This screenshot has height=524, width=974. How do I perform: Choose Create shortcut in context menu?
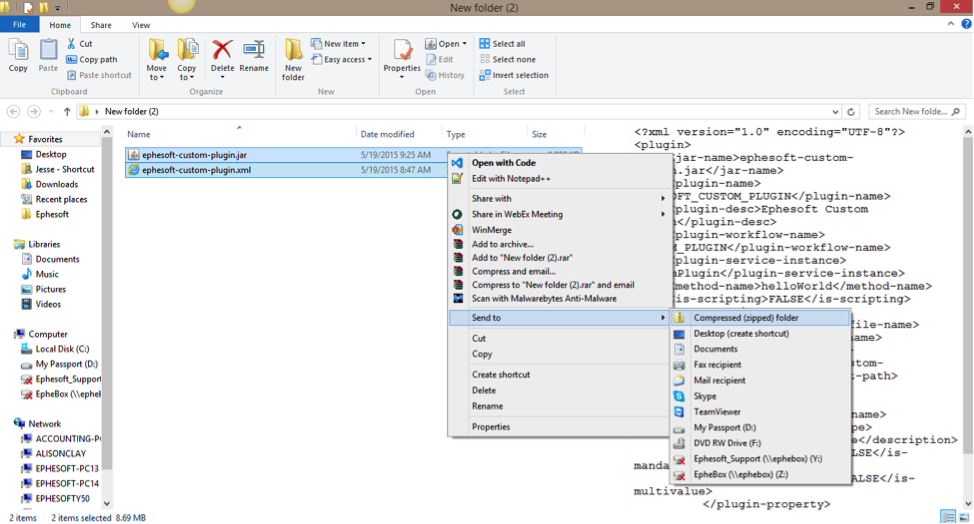tap(501, 374)
